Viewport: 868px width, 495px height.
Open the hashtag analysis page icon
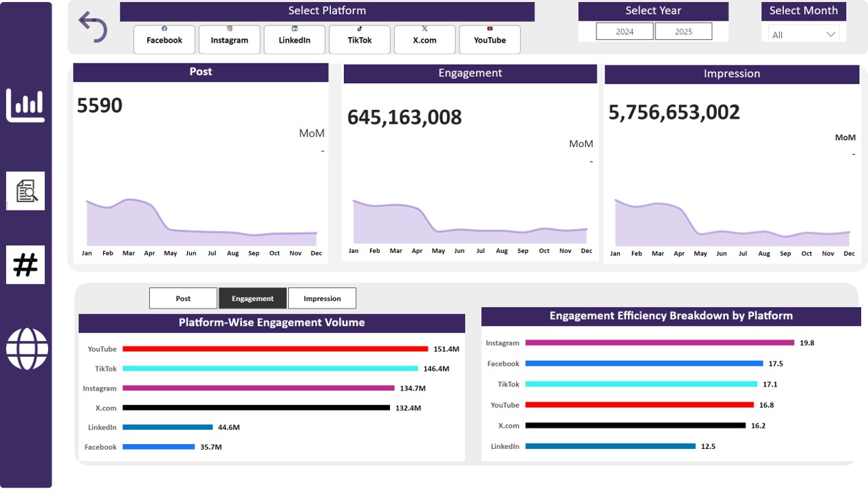[x=25, y=265]
